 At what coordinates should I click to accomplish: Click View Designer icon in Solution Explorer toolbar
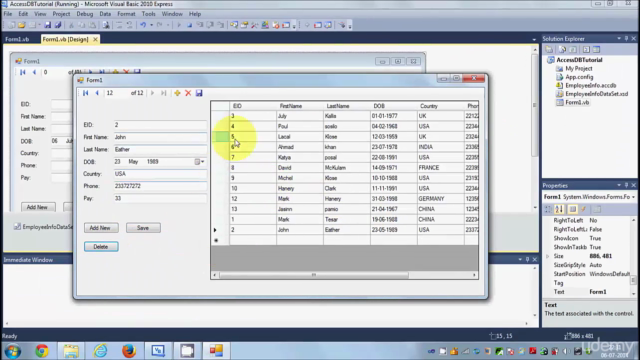[x=597, y=49]
